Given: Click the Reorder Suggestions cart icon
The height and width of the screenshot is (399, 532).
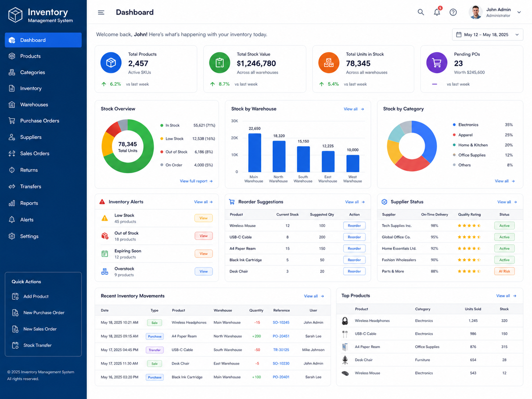Looking at the screenshot, I should (x=232, y=202).
